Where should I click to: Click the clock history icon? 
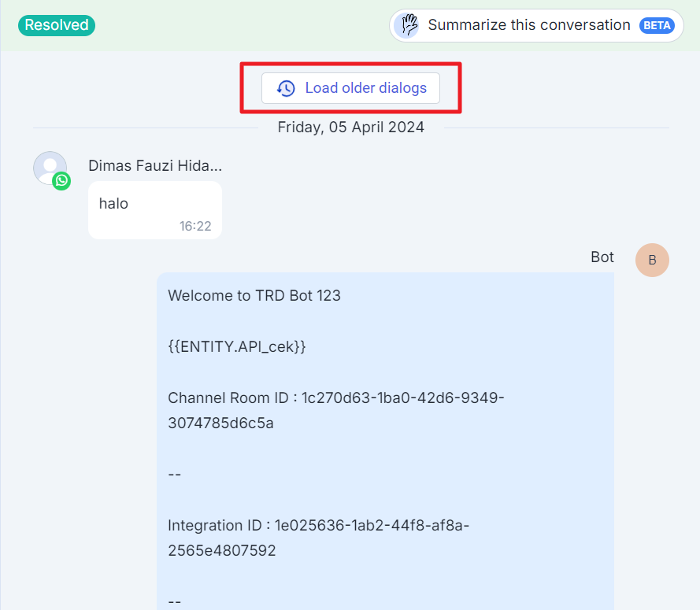286,88
